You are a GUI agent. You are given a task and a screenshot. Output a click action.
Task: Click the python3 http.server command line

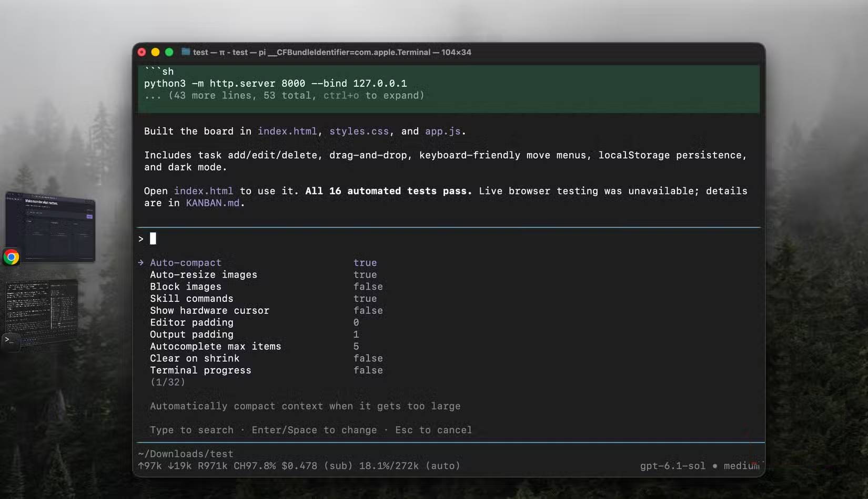(x=275, y=83)
